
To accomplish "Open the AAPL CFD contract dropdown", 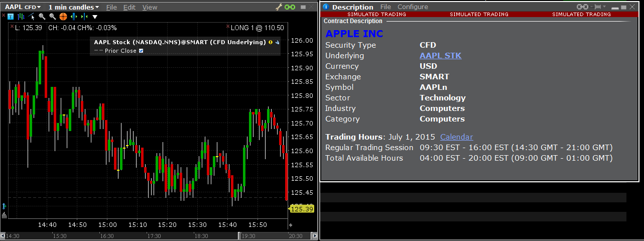I will click(23, 7).
